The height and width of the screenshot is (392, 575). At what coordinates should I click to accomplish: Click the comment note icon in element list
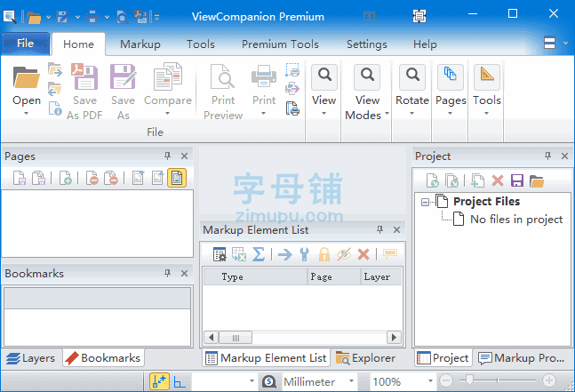390,253
